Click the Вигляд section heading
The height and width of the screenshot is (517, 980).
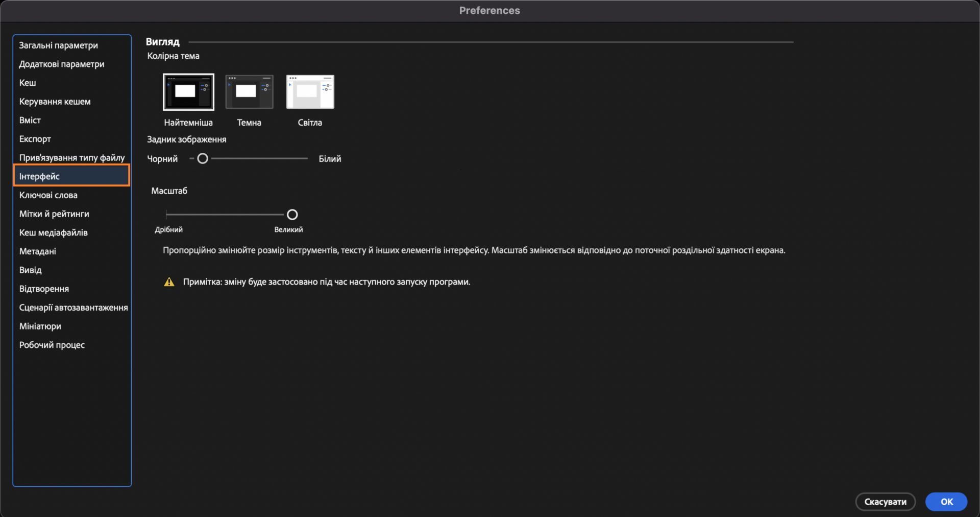tap(162, 42)
